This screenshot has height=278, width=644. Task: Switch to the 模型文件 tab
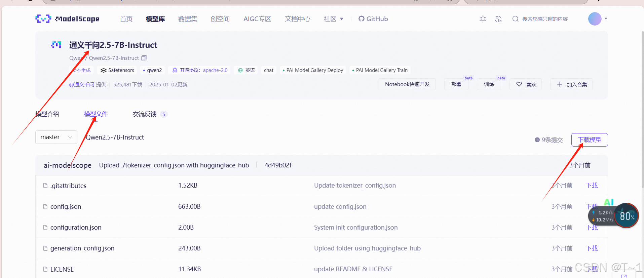tap(96, 114)
